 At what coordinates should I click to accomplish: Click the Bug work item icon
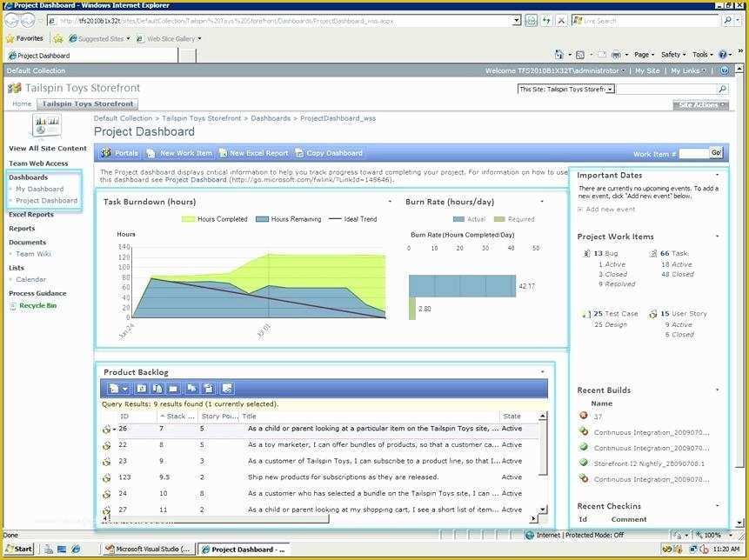click(x=587, y=254)
